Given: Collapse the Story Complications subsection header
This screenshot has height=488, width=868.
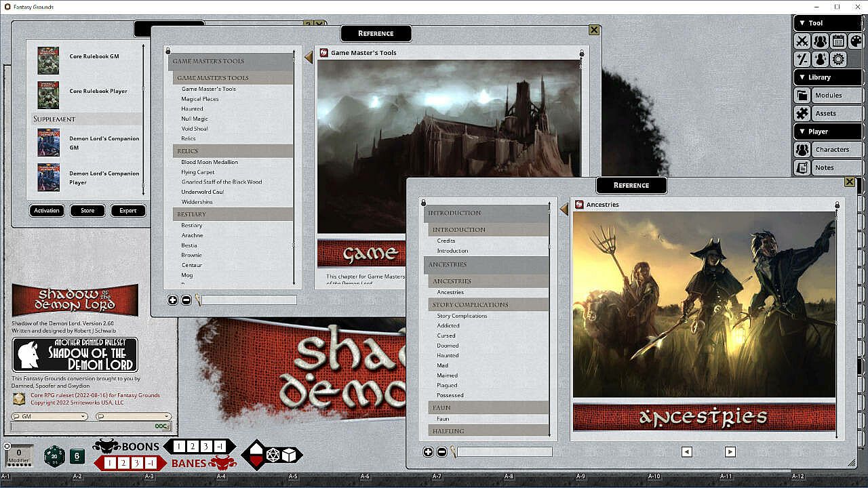Looking at the screenshot, I should click(x=488, y=305).
